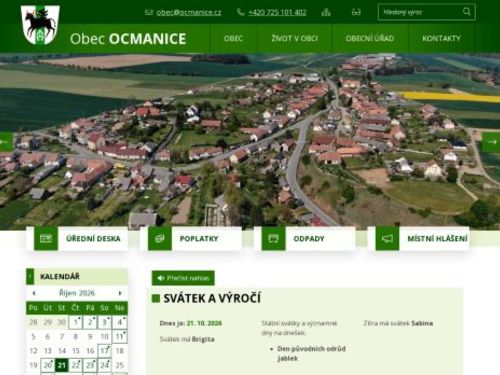This screenshot has height=375, width=500.
Task: Select calendar day 17
Action: pos(104,351)
